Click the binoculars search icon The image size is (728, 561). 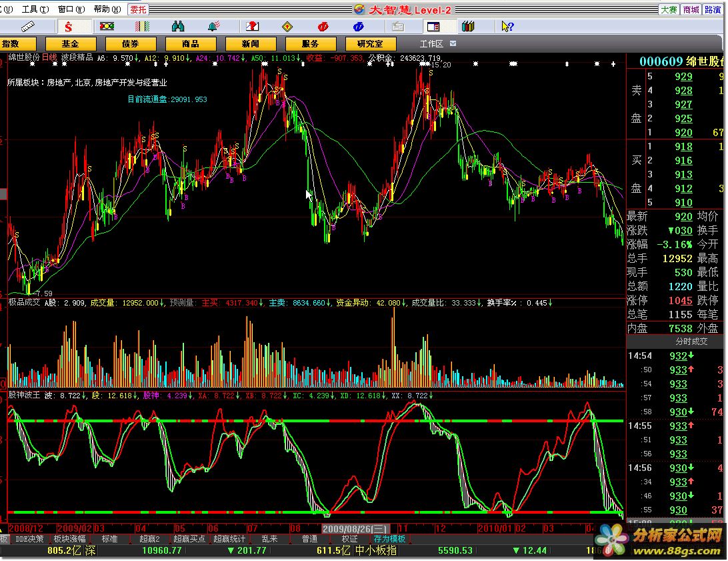click(x=178, y=27)
